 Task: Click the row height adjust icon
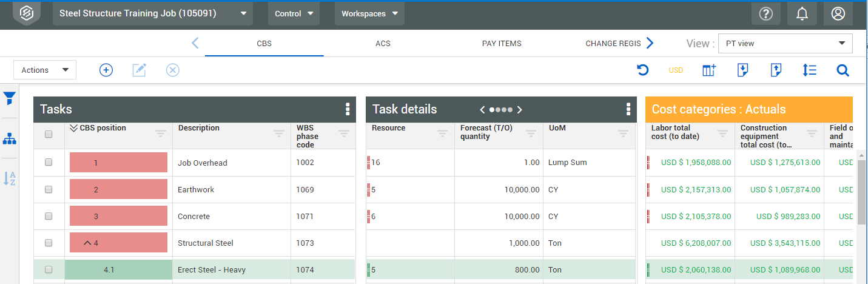[x=809, y=70]
